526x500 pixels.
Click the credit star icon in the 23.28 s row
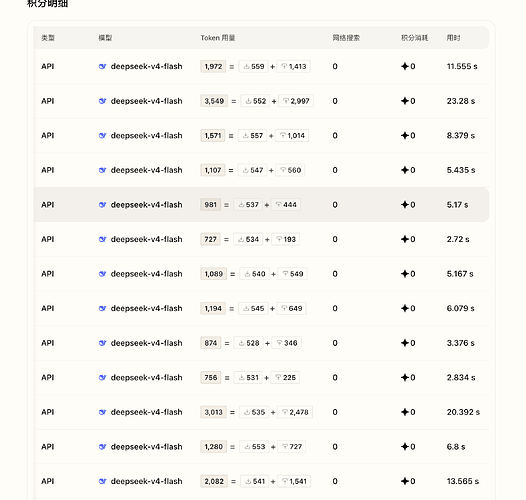pos(405,101)
